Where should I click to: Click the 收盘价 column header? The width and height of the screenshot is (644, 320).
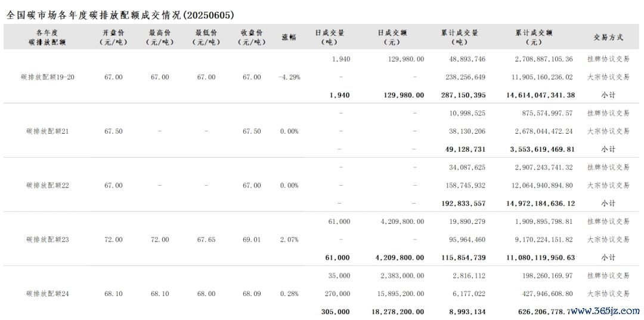(252, 37)
